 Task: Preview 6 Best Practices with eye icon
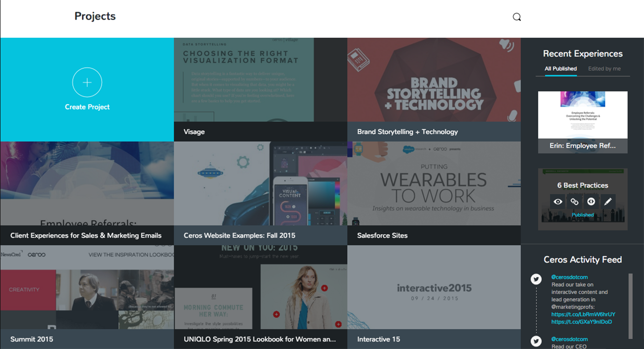click(558, 202)
